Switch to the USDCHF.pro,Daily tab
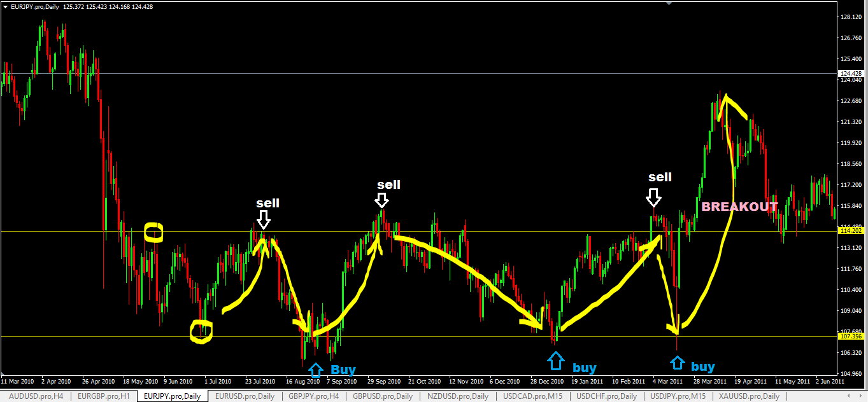Image resolution: width=868 pixels, height=402 pixels. pos(606,396)
